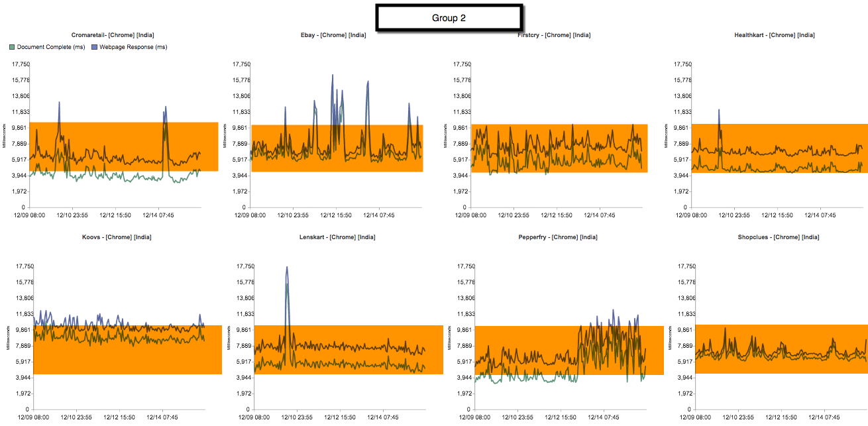Open the Ebay - [Chrome] [India] chart title
The width and height of the screenshot is (868, 426).
[x=333, y=35]
